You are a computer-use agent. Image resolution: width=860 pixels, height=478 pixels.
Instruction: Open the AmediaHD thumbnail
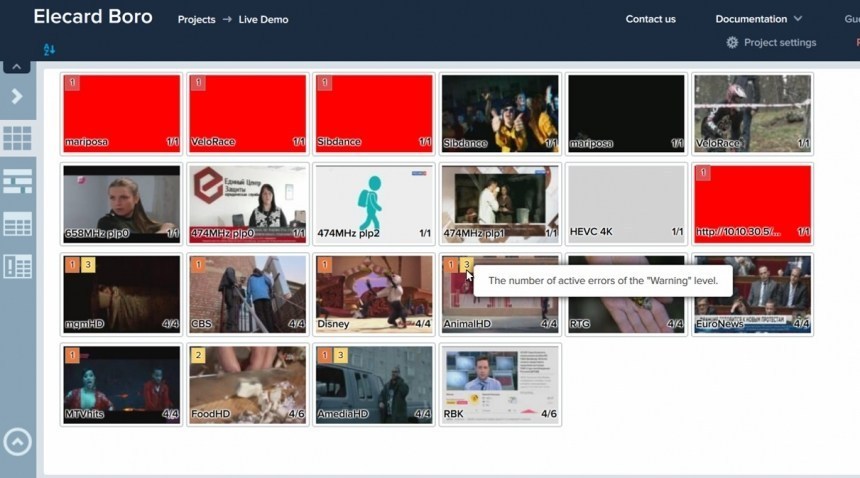tap(374, 385)
